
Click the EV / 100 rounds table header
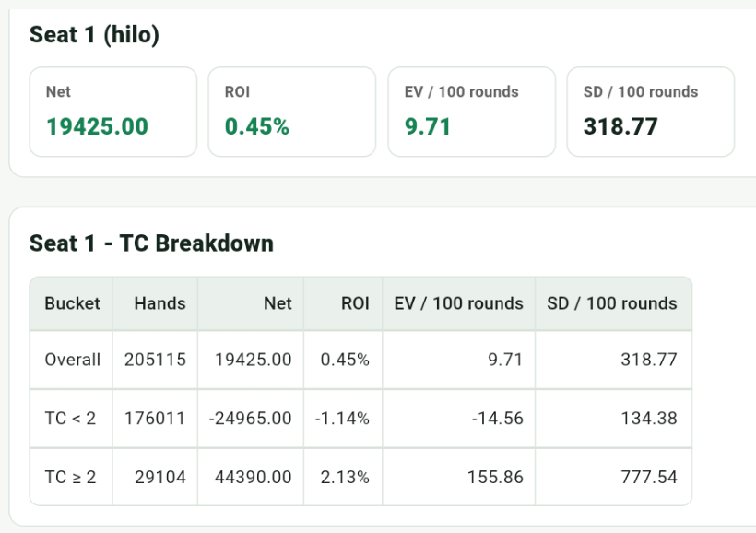click(458, 303)
